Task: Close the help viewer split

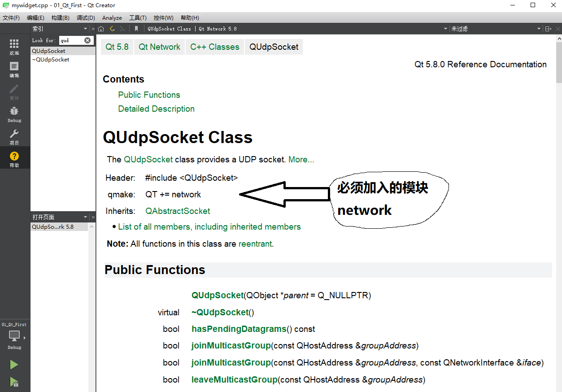Action: click(557, 29)
